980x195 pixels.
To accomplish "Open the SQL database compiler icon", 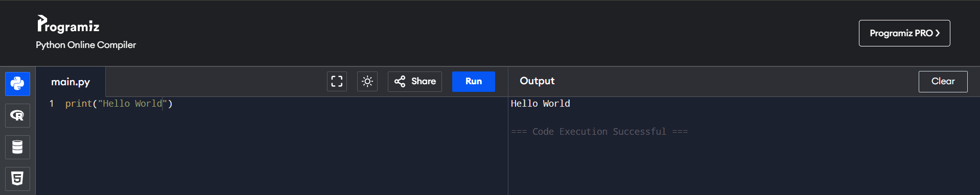I will click(17, 147).
